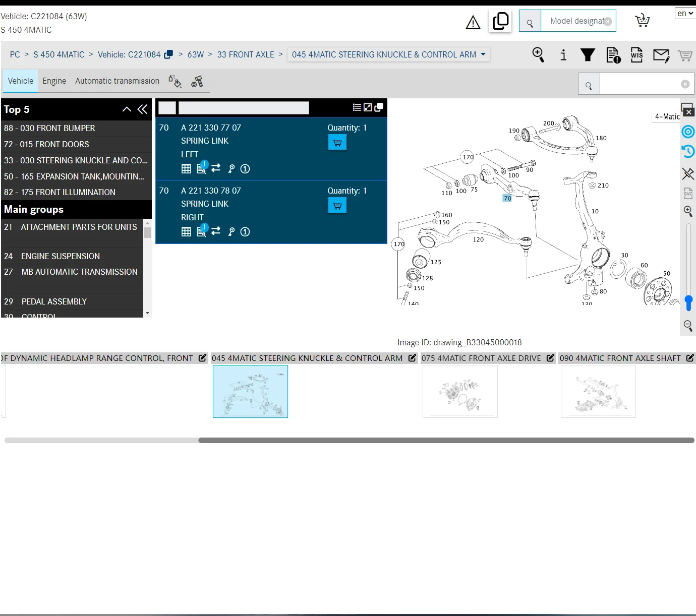Add SPRING LINK LEFT to cart
Image resolution: width=696 pixels, height=616 pixels.
point(337,143)
